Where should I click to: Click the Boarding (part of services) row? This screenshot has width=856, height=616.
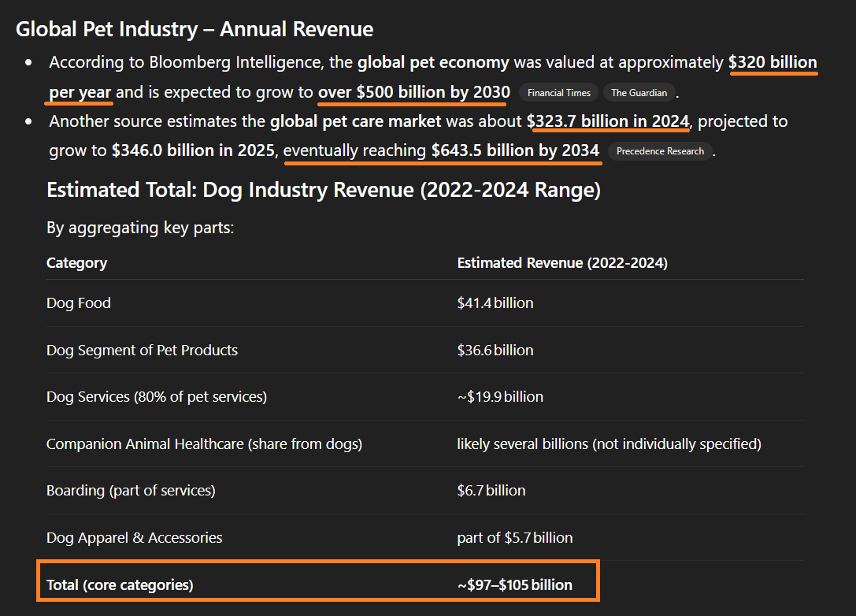coord(131,491)
